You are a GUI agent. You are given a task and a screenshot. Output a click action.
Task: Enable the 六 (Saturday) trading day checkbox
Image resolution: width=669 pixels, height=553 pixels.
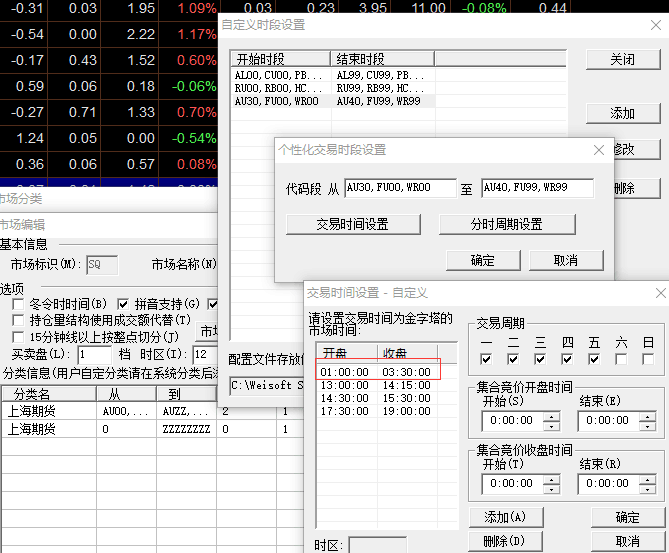tap(621, 359)
